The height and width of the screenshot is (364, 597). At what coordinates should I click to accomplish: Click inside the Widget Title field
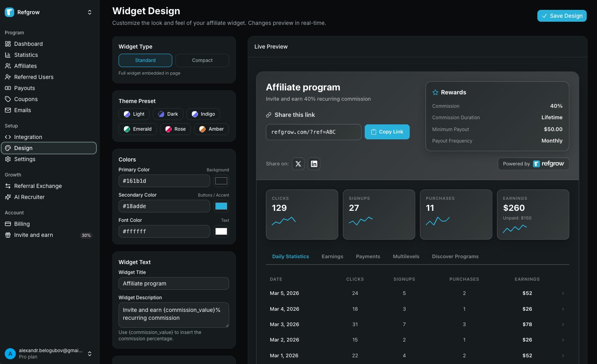click(x=173, y=283)
